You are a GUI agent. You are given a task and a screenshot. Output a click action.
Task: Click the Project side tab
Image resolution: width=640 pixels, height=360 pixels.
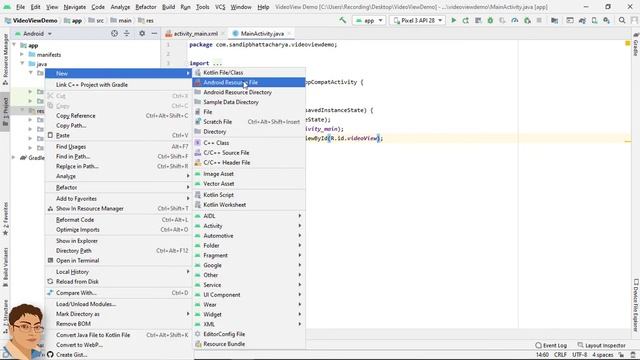pos(5,112)
